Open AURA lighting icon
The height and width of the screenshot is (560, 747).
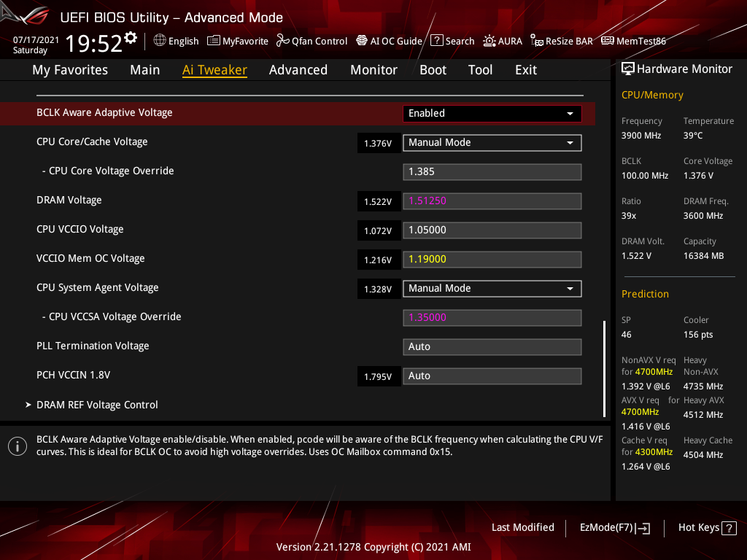tap(489, 41)
